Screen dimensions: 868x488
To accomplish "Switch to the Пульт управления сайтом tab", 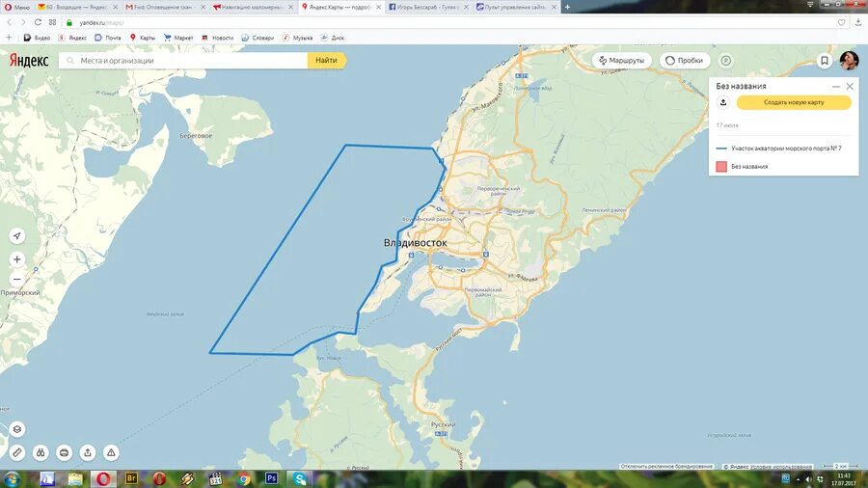I will pos(515,7).
